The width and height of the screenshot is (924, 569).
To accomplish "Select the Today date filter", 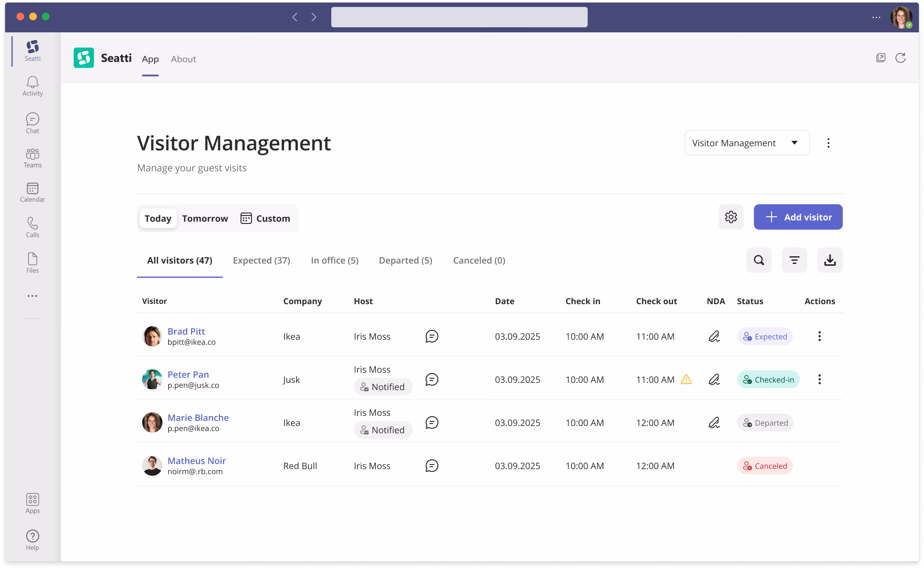I will pyautogui.click(x=158, y=218).
